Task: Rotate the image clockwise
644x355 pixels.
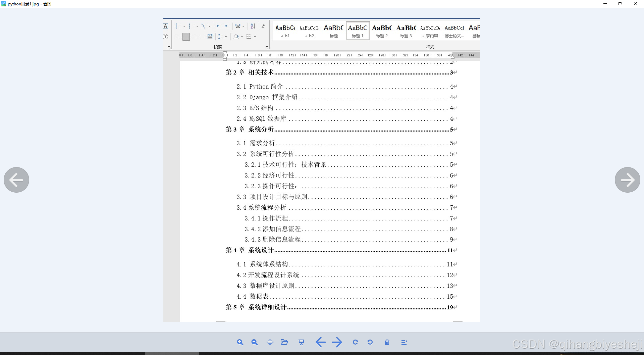Action: pyautogui.click(x=355, y=342)
